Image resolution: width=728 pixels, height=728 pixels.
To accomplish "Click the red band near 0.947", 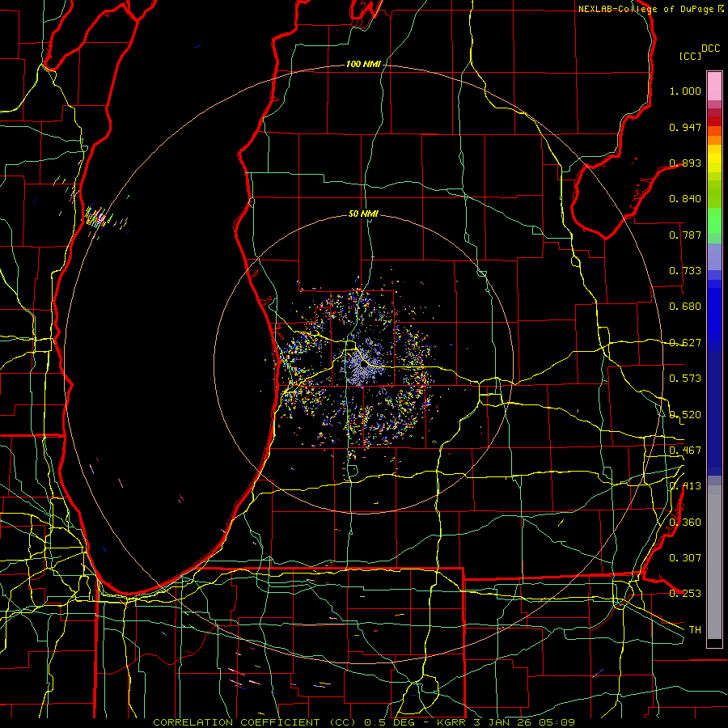I will pyautogui.click(x=714, y=121).
